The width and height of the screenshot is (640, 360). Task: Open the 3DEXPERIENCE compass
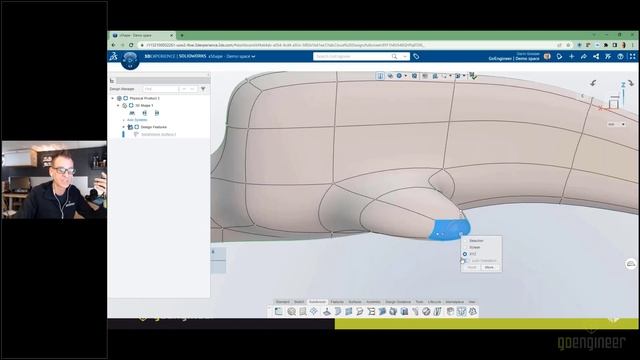click(x=130, y=60)
